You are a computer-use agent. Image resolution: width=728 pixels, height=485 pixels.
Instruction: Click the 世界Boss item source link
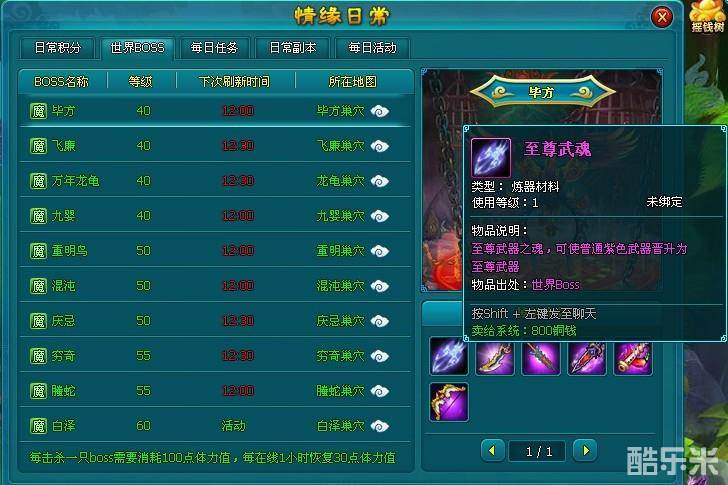pyautogui.click(x=555, y=285)
